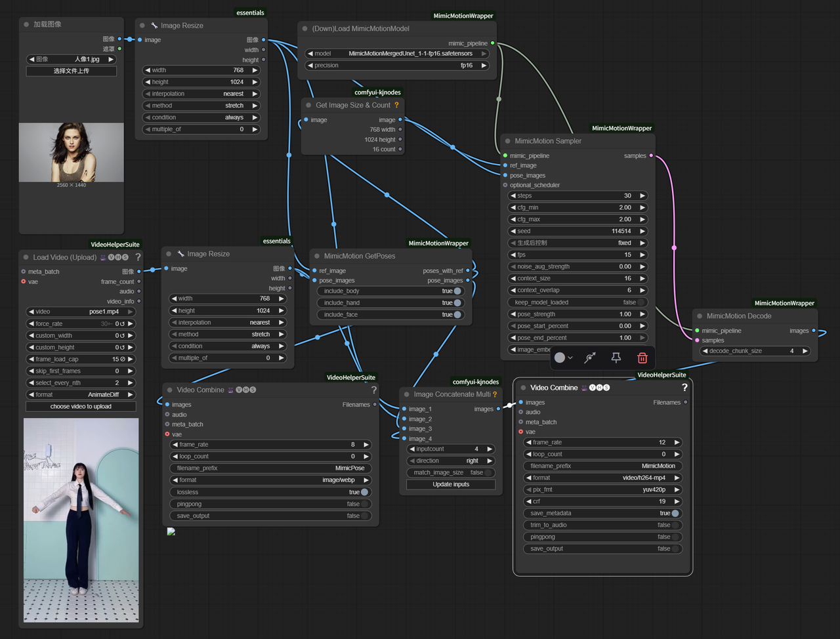This screenshot has height=639, width=840.
Task: Disable save_metadata in the right Video Combine node
Action: pos(675,513)
